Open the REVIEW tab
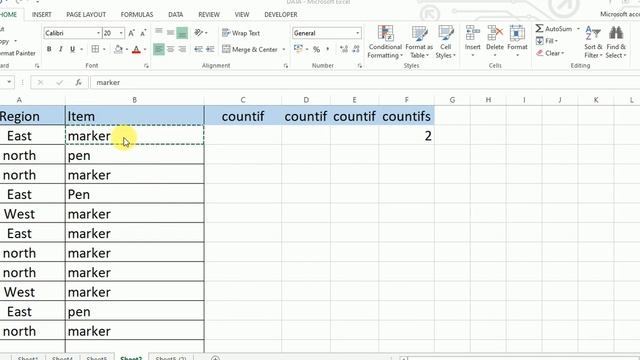The height and width of the screenshot is (360, 640). tap(209, 14)
